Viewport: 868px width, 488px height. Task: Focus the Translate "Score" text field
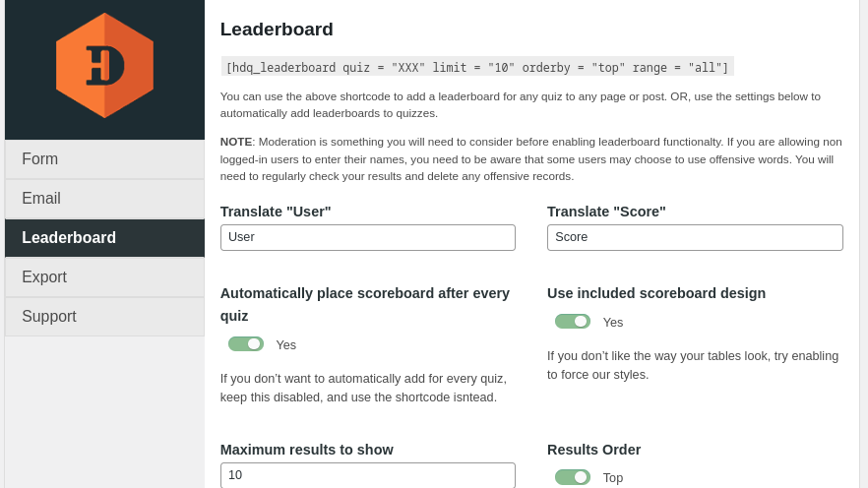pyautogui.click(x=695, y=237)
